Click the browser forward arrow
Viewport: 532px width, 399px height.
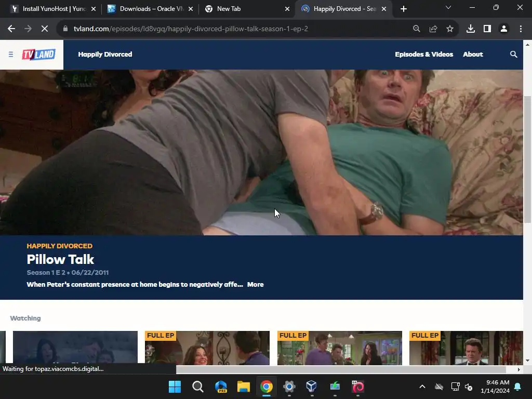(x=28, y=29)
